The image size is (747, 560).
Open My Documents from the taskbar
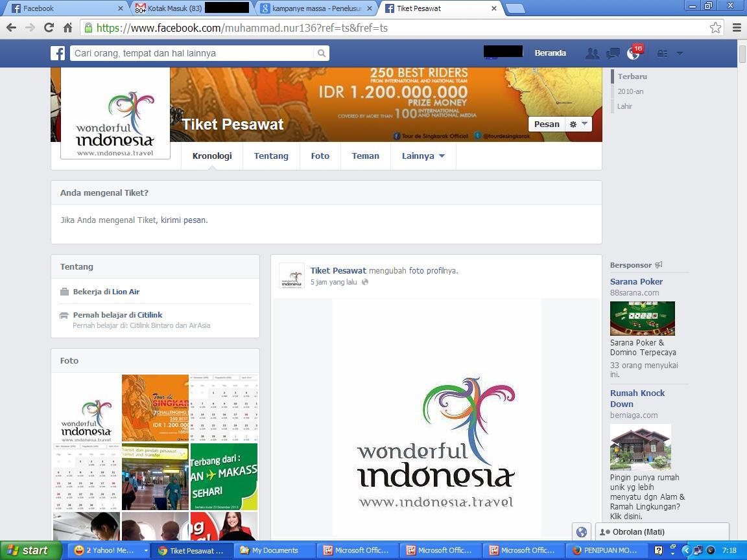coord(275,550)
